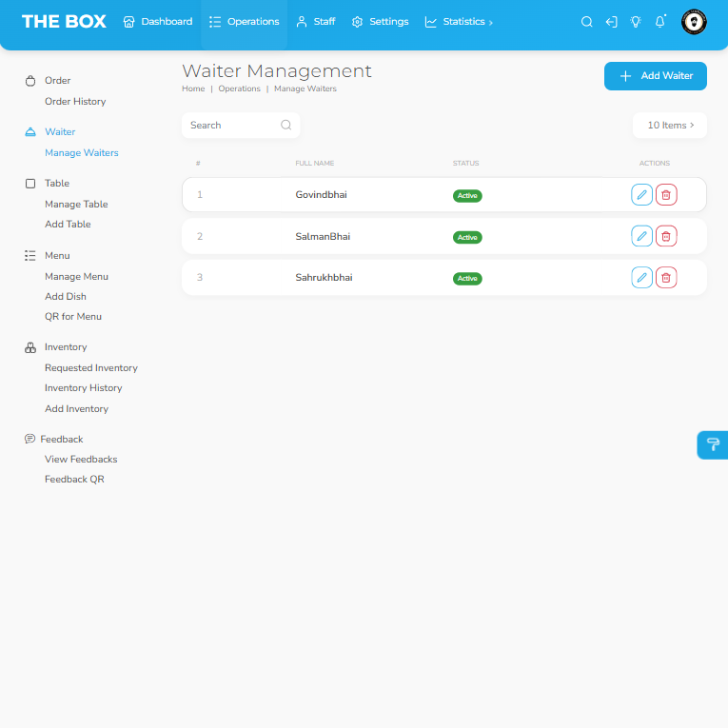This screenshot has width=728, height=728.
Task: Expand the 10 Items page size dropdown
Action: [670, 126]
